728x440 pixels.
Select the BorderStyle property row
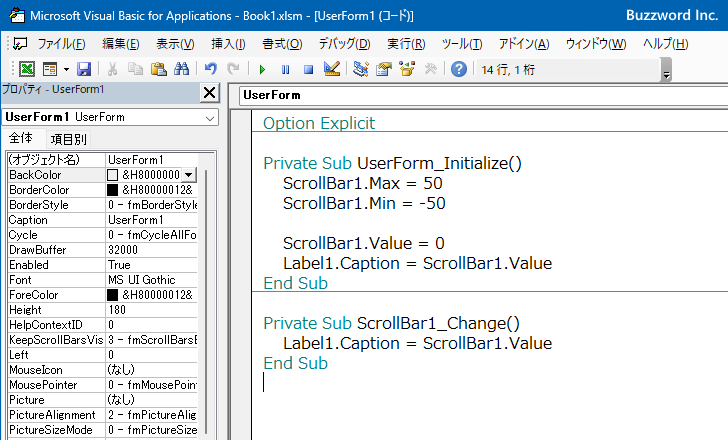click(102, 205)
